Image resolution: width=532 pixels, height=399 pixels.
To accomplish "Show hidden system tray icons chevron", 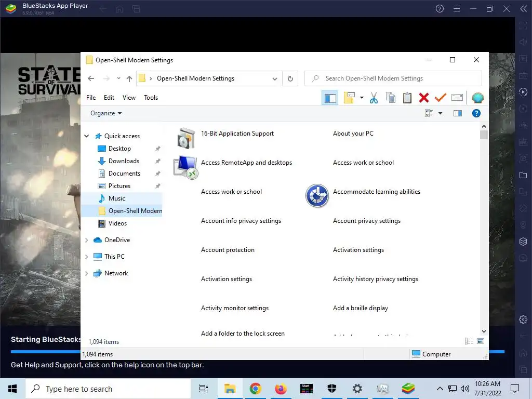I will [x=440, y=389].
